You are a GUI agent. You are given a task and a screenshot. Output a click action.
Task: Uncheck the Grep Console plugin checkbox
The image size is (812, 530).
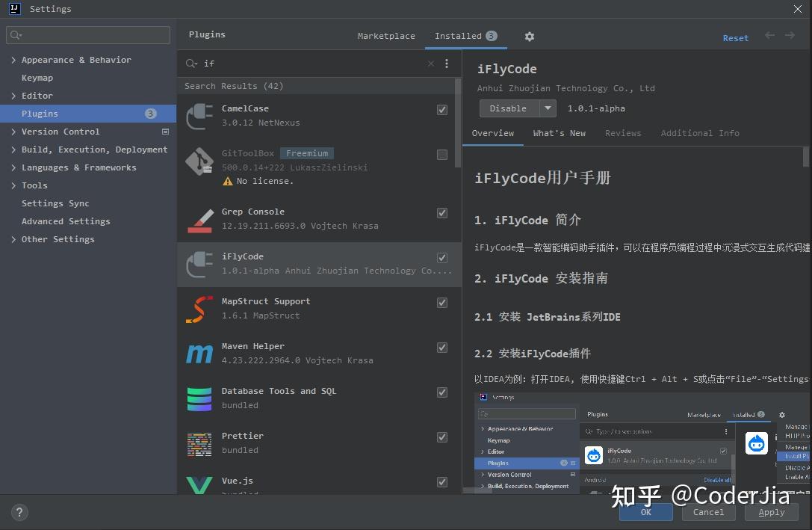coord(441,213)
